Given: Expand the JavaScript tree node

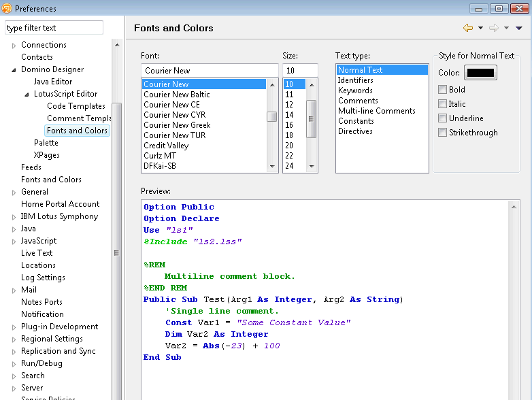Looking at the screenshot, I should [x=14, y=241].
